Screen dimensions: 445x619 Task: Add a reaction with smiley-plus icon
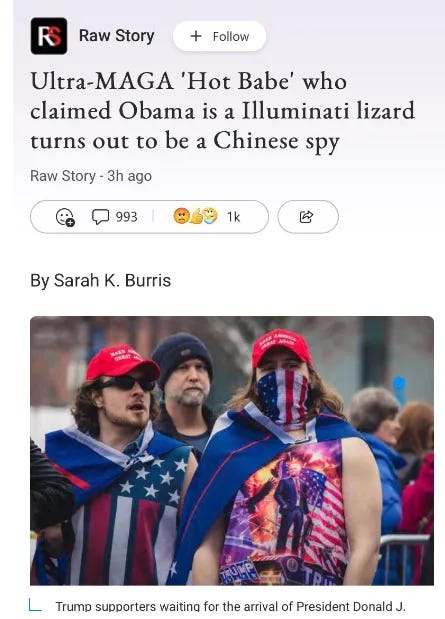pos(65,217)
